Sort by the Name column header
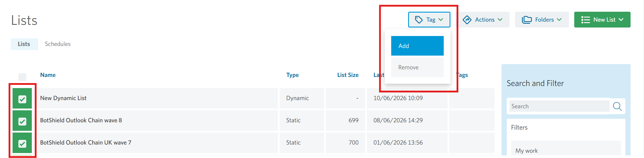This screenshot has width=644, height=158. [x=48, y=75]
